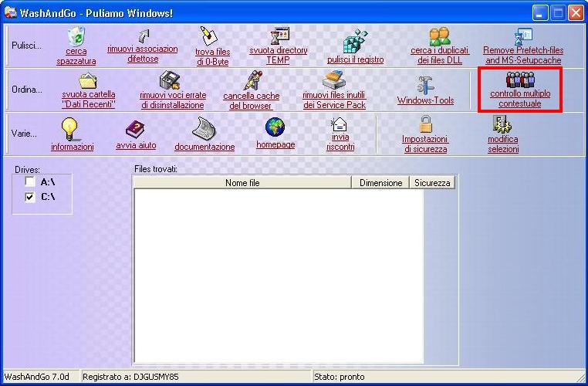
Task: Click the icon for 'rimuovi voci errate di disinstallazione'
Action: (170, 80)
